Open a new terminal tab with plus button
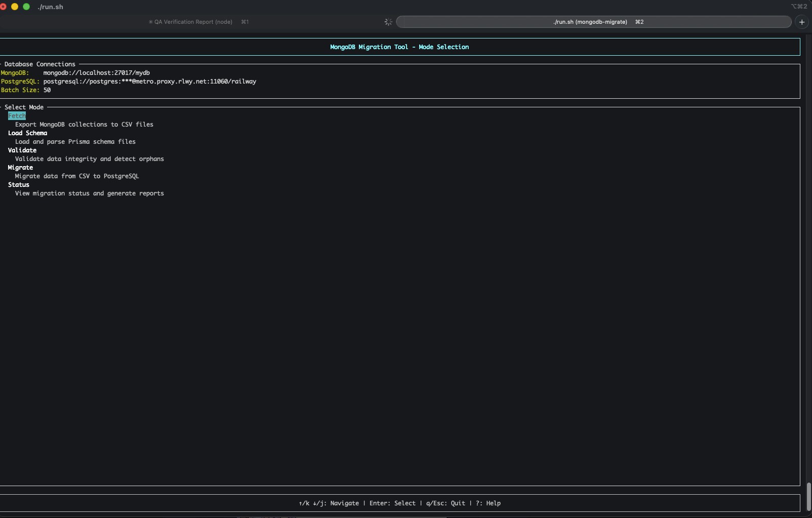The image size is (812, 518). tap(802, 22)
